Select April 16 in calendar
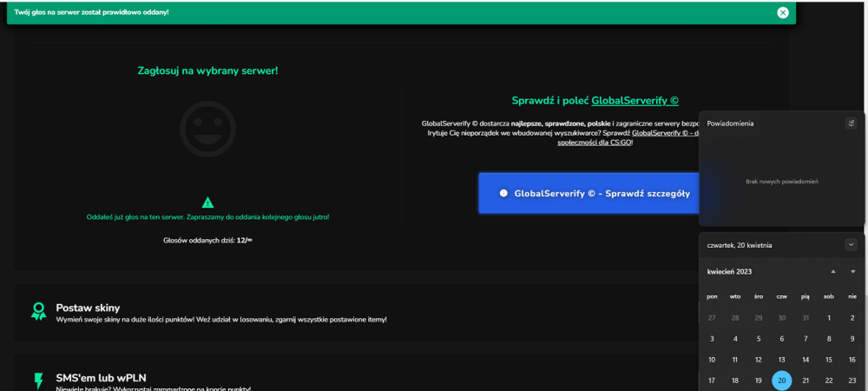Image resolution: width=868 pixels, height=391 pixels. (852, 360)
